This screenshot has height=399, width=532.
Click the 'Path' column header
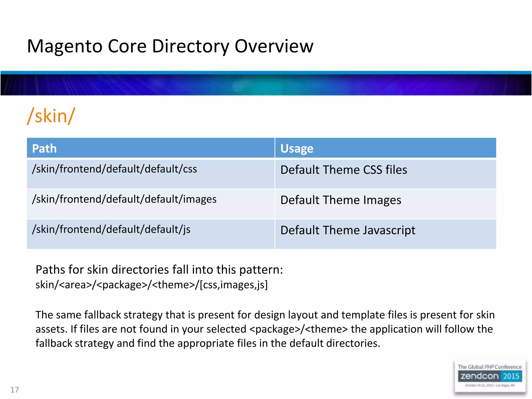(151, 148)
